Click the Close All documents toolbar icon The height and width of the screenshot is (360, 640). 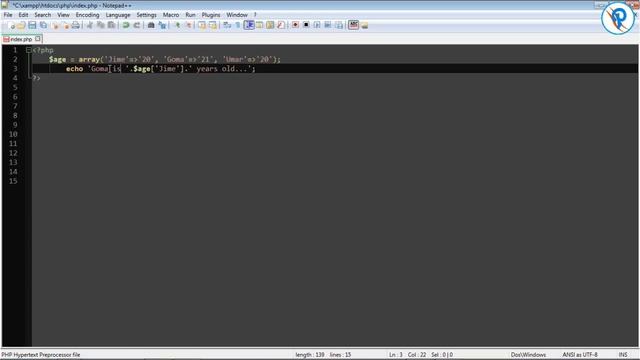(x=66, y=25)
